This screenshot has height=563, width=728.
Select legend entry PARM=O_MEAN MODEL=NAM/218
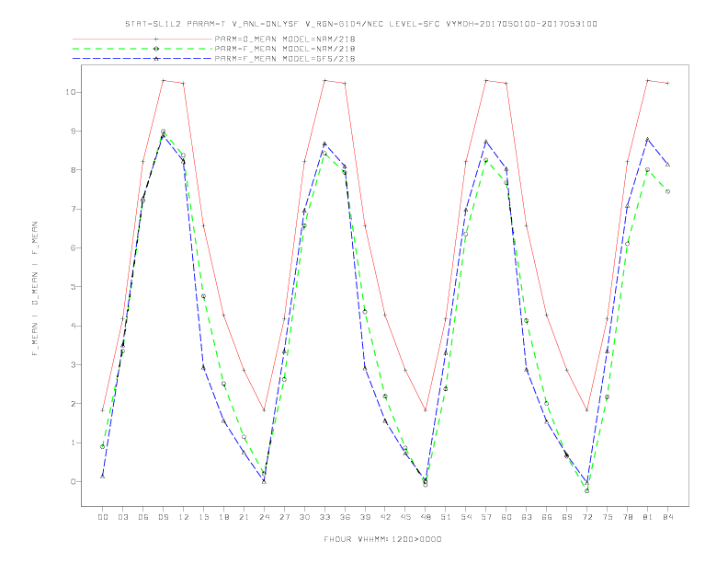285,39
